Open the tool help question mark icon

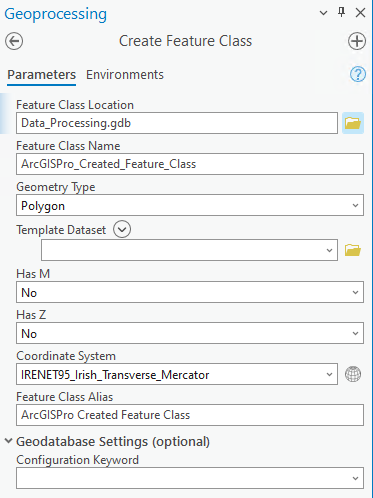pyautogui.click(x=358, y=74)
